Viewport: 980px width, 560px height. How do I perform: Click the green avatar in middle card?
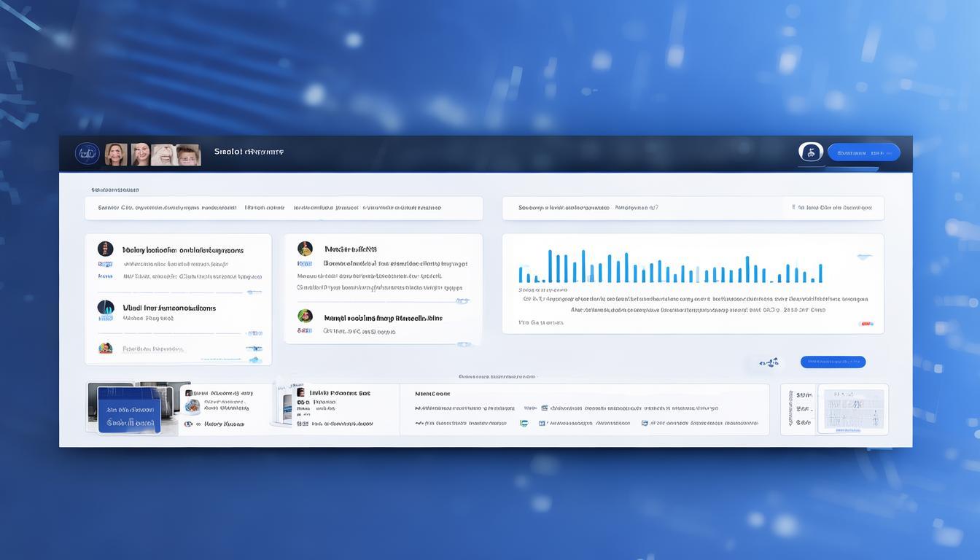(x=305, y=316)
